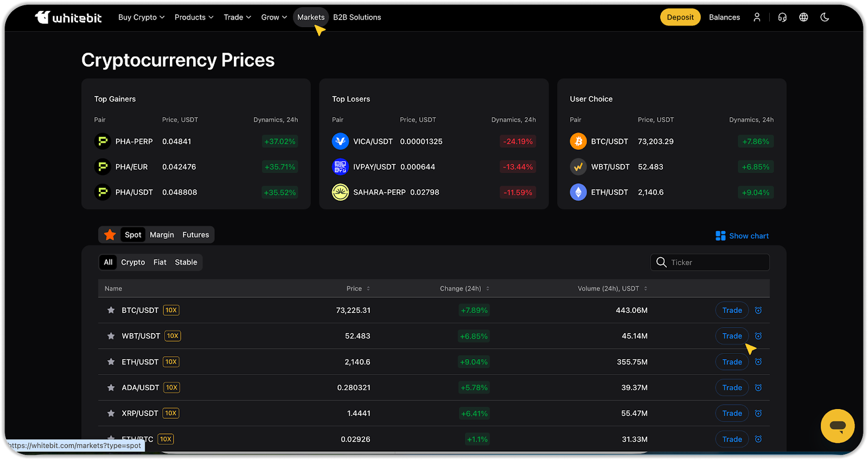Viewport: 868px width, 460px height.
Task: Click the yellow Deposit button
Action: coord(680,17)
